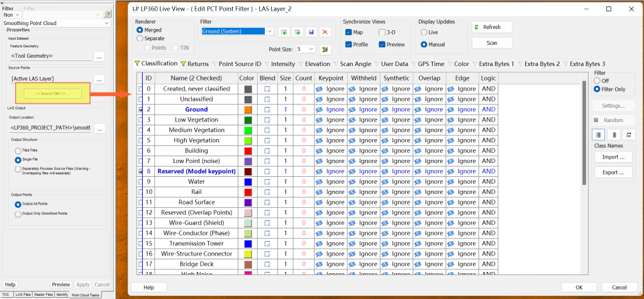644x299 pixels.
Task: Click the Building class red color swatch
Action: point(248,151)
